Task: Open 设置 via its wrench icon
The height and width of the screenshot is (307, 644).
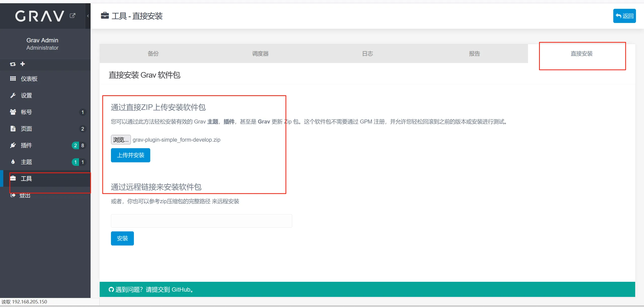Action: [x=13, y=95]
